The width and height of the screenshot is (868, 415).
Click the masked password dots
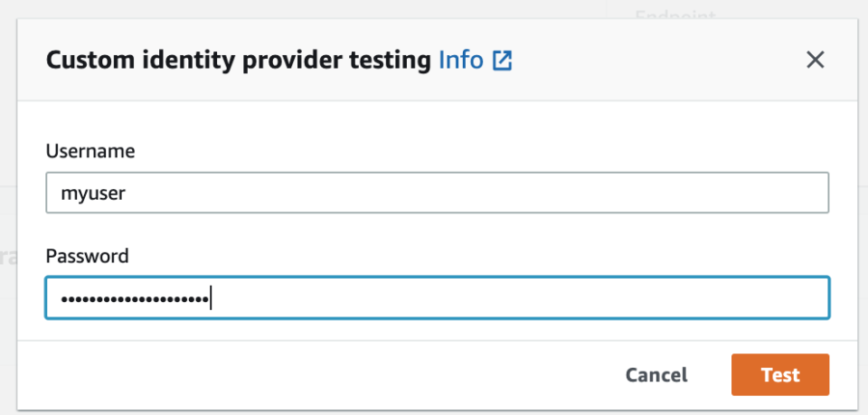(x=129, y=298)
